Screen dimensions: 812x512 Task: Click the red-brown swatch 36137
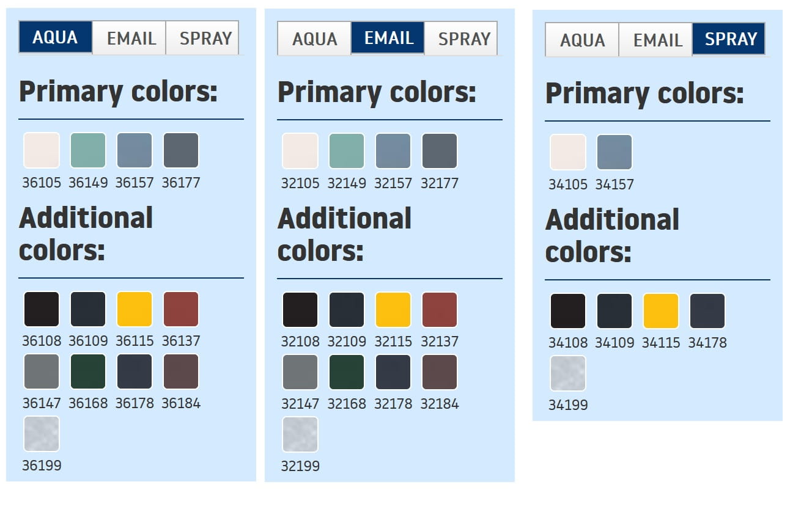181,309
